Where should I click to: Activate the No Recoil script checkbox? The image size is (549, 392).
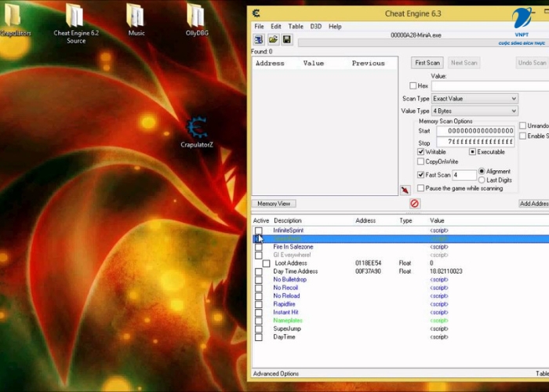click(x=258, y=288)
